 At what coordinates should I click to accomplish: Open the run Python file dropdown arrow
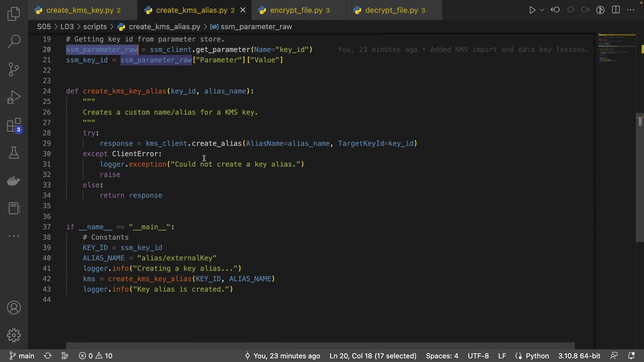pyautogui.click(x=542, y=10)
